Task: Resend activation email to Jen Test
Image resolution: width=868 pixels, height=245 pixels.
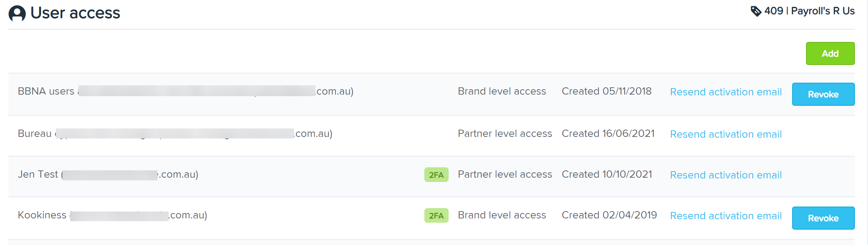Action: click(726, 175)
